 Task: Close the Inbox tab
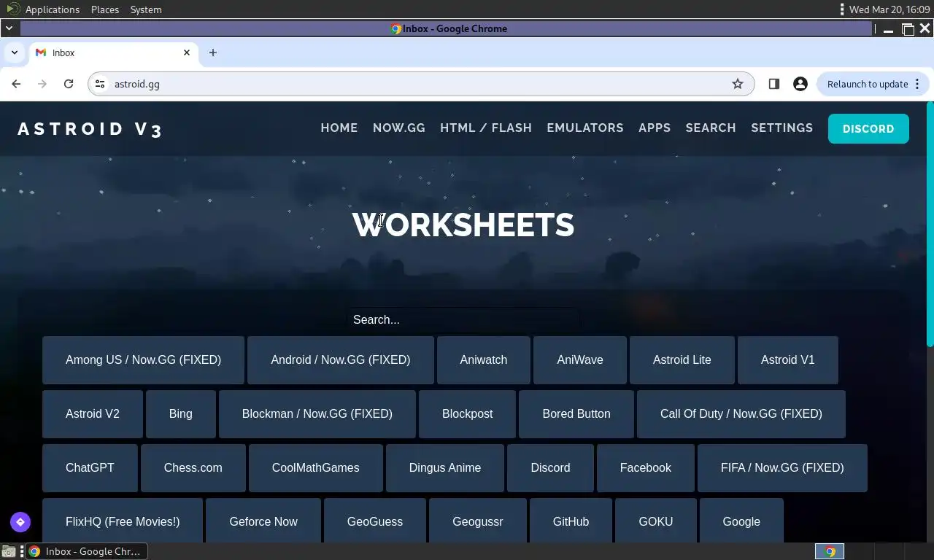(187, 52)
